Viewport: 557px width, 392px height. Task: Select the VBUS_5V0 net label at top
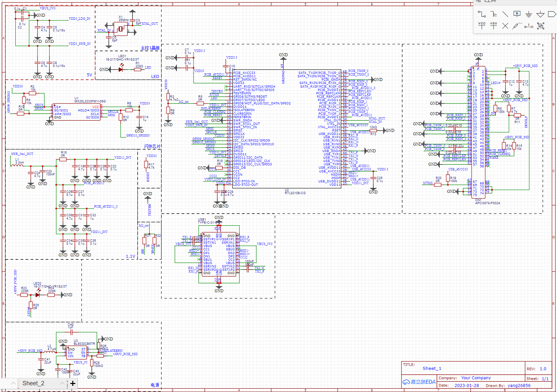point(48,8)
